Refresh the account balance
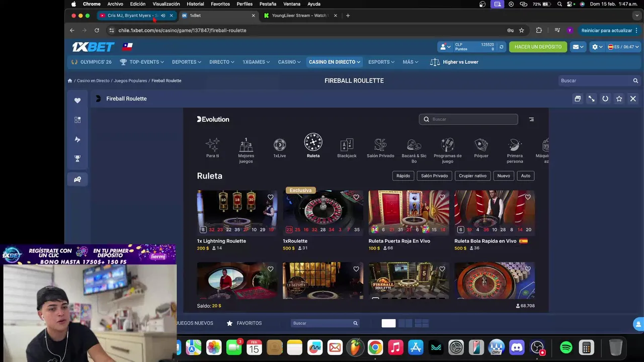 (x=501, y=47)
